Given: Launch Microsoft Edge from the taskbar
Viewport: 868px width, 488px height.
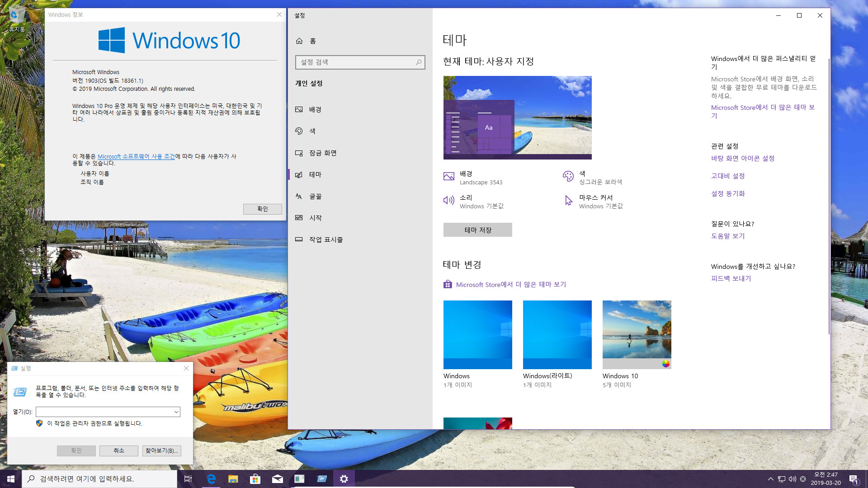Looking at the screenshot, I should pyautogui.click(x=211, y=479).
